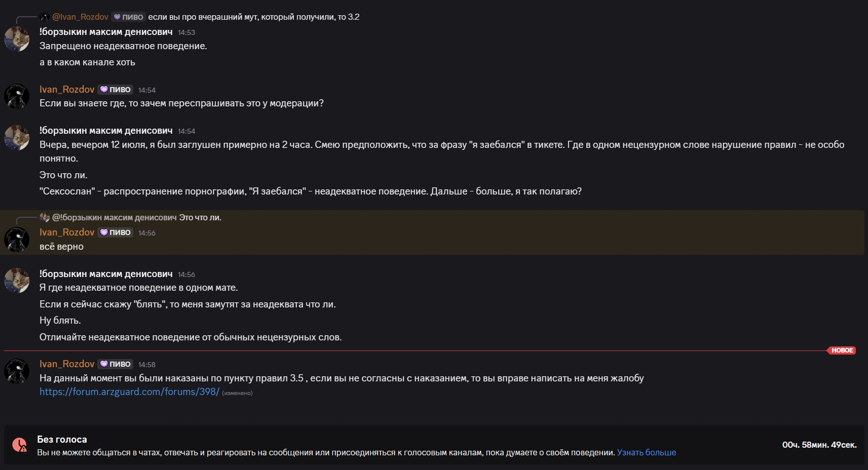
Task: Open борзыкин максим денисович's avatar at 14:53
Action: click(17, 39)
